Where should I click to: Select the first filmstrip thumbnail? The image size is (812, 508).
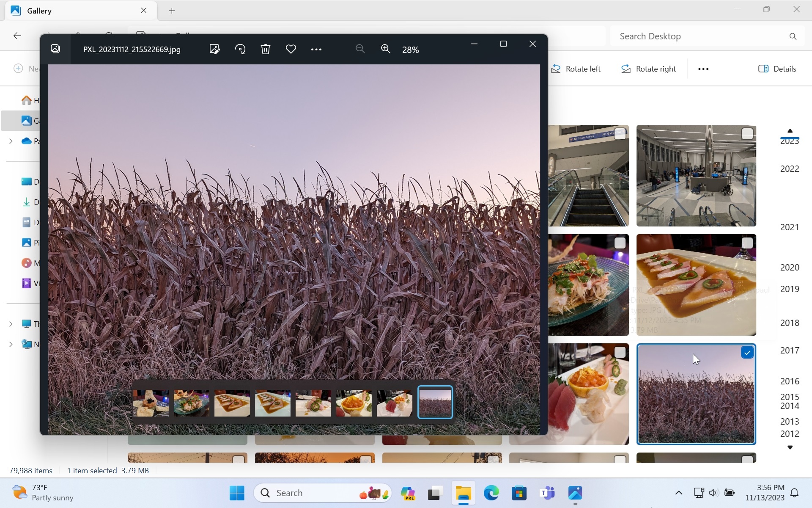151,403
